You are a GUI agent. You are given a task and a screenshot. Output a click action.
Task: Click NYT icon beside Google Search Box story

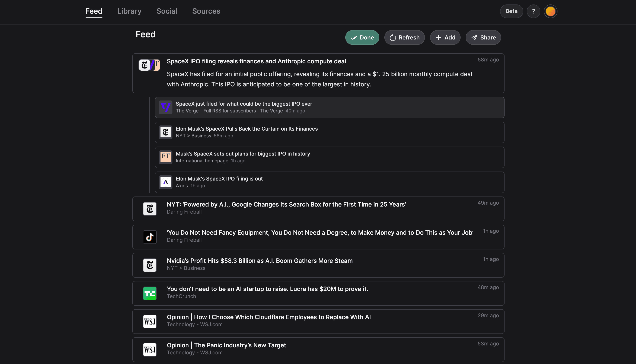click(x=150, y=209)
